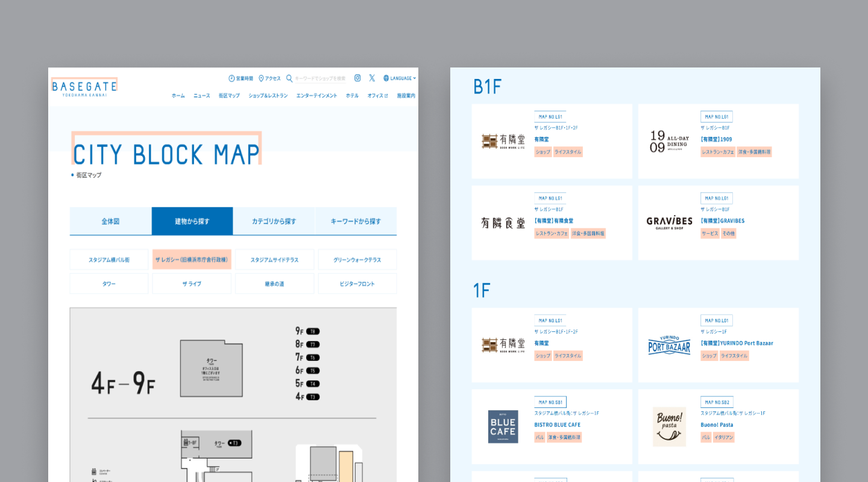Select the ビジターフロント building button
This screenshot has height=482, width=868.
click(x=357, y=284)
